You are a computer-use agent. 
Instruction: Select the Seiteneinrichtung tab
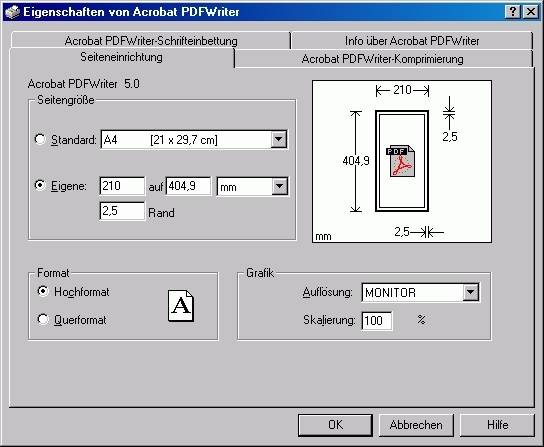121,57
